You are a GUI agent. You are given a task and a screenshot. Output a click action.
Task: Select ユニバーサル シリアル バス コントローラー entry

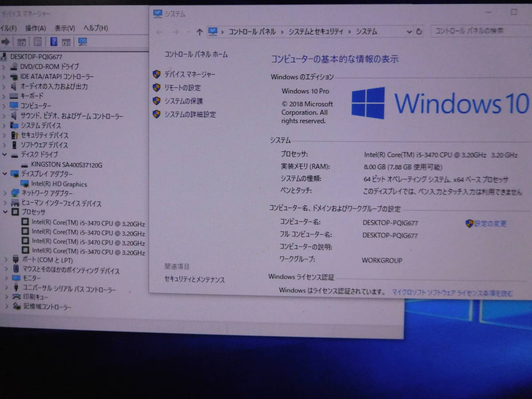tap(70, 289)
